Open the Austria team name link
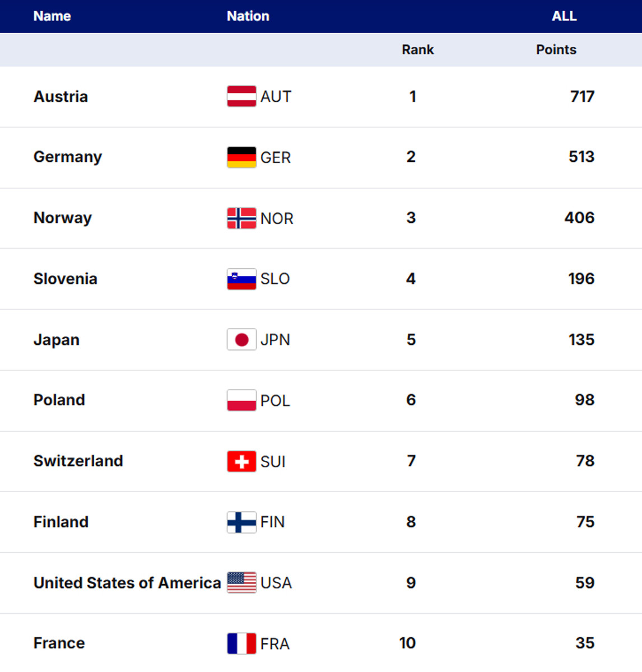This screenshot has width=642, height=672. click(61, 97)
